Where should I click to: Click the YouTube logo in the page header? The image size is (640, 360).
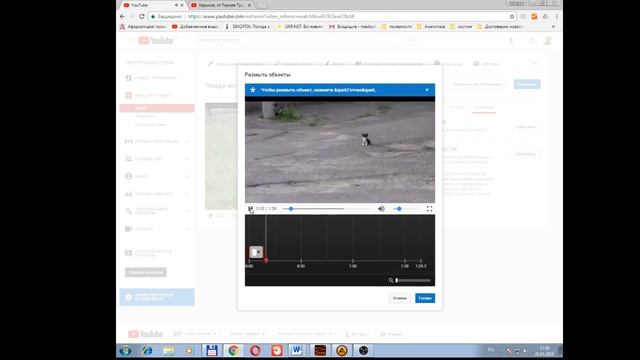click(156, 40)
